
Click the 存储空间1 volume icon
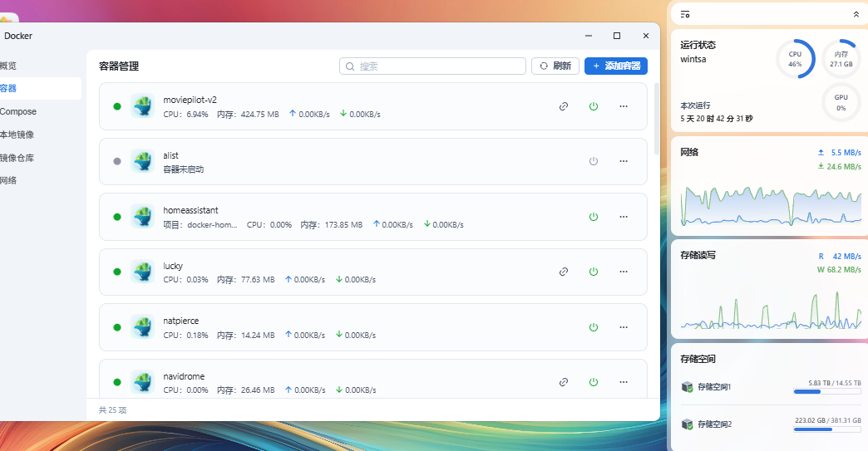click(x=687, y=387)
